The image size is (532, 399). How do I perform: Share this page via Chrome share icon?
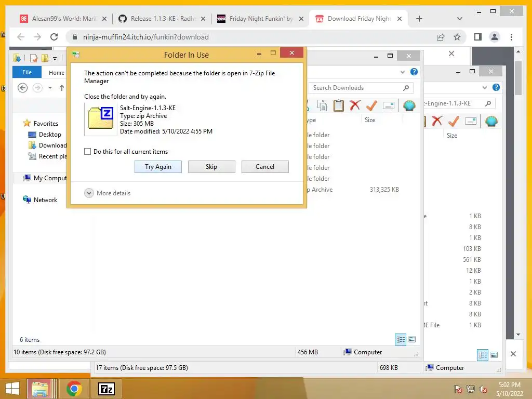tap(441, 37)
